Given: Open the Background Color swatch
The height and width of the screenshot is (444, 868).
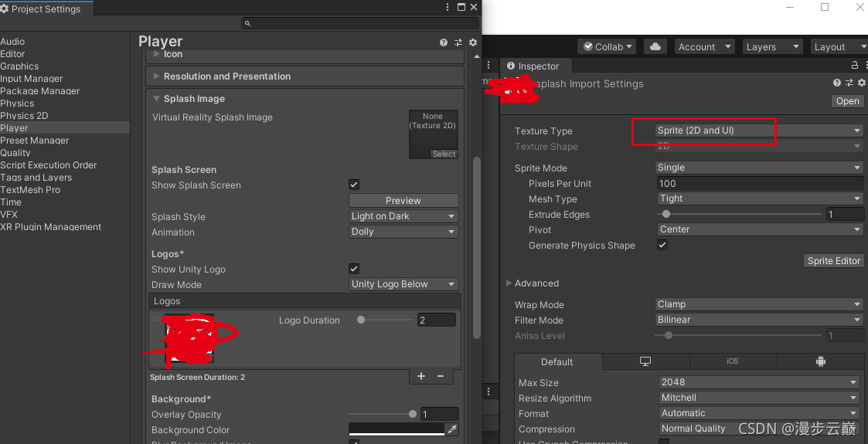Looking at the screenshot, I should 397,429.
